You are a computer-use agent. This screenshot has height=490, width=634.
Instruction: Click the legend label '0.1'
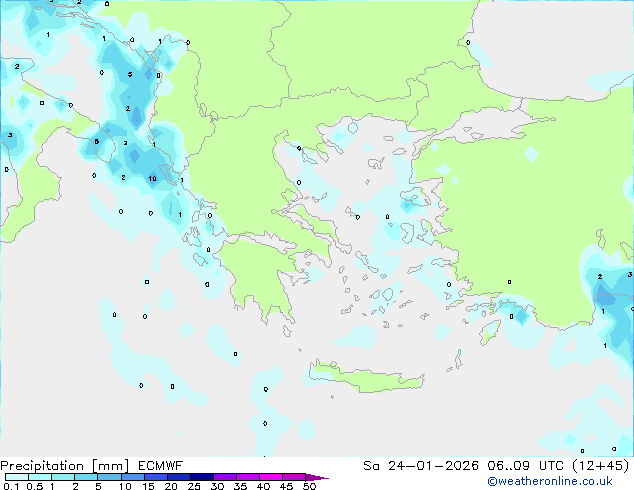click(11, 486)
